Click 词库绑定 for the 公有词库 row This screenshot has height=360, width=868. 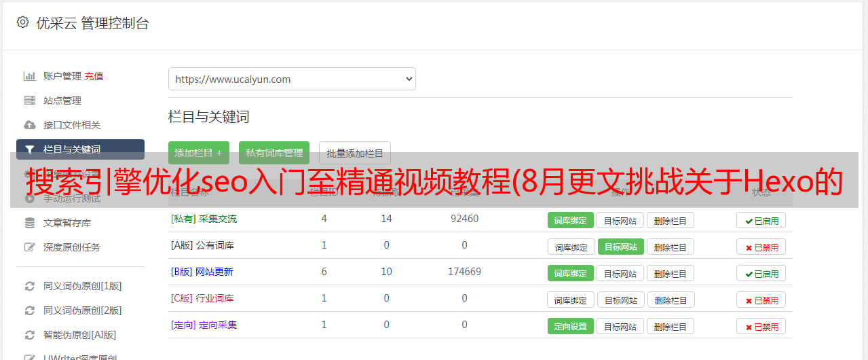(571, 247)
